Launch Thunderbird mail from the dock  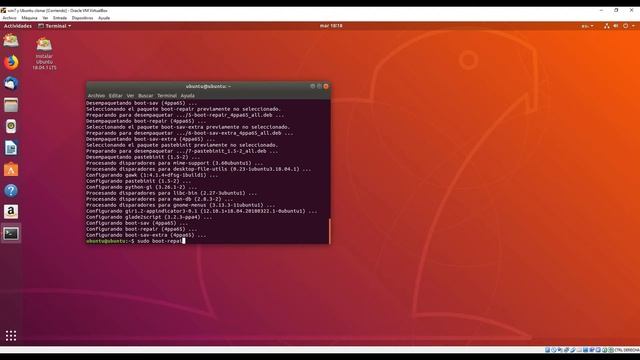pyautogui.click(x=11, y=83)
